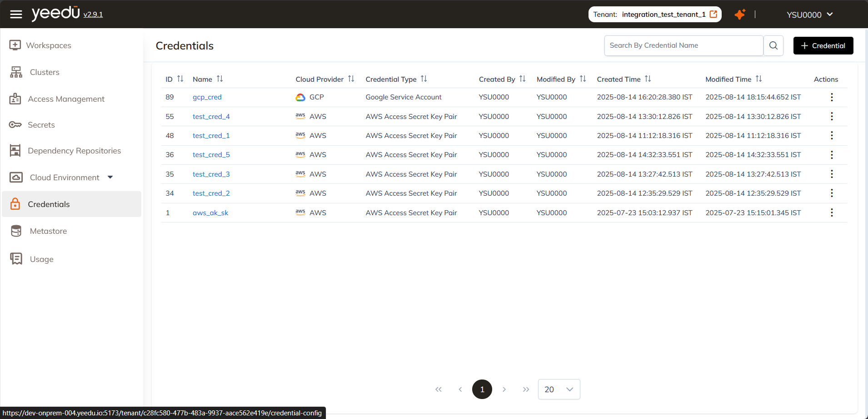The height and width of the screenshot is (419, 868).
Task: Go to Workspaces in the sidebar
Action: coord(49,45)
